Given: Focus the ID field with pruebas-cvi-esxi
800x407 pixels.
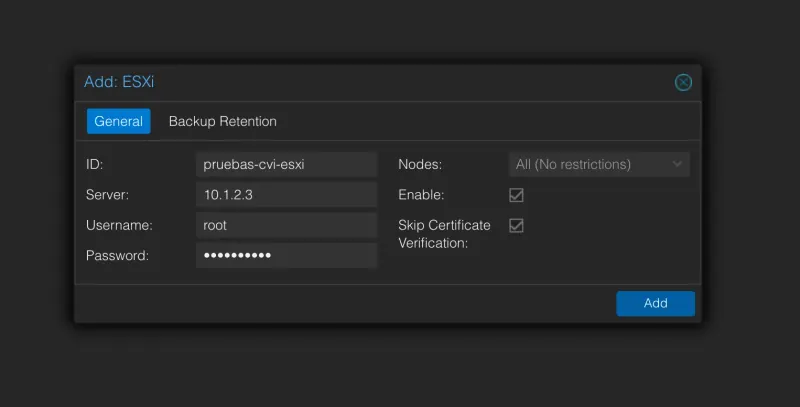Looking at the screenshot, I should (x=286, y=164).
